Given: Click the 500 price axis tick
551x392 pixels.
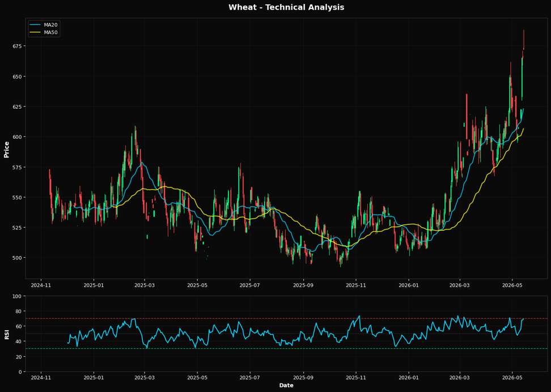Looking at the screenshot, I should coord(18,258).
